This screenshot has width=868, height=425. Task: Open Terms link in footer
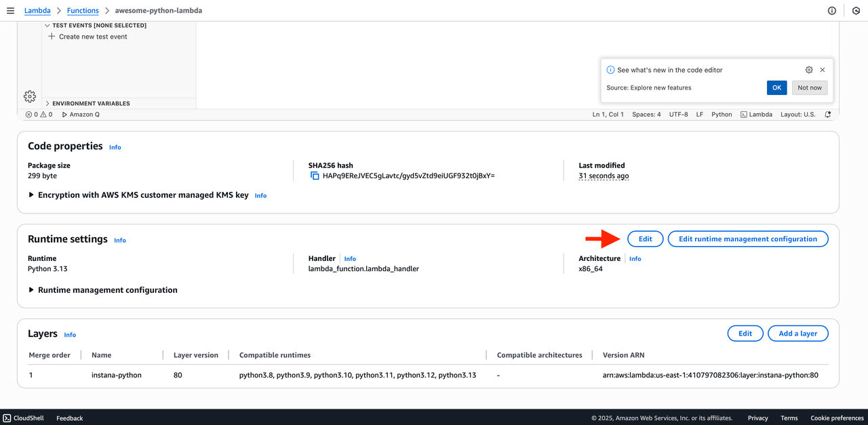(x=789, y=418)
